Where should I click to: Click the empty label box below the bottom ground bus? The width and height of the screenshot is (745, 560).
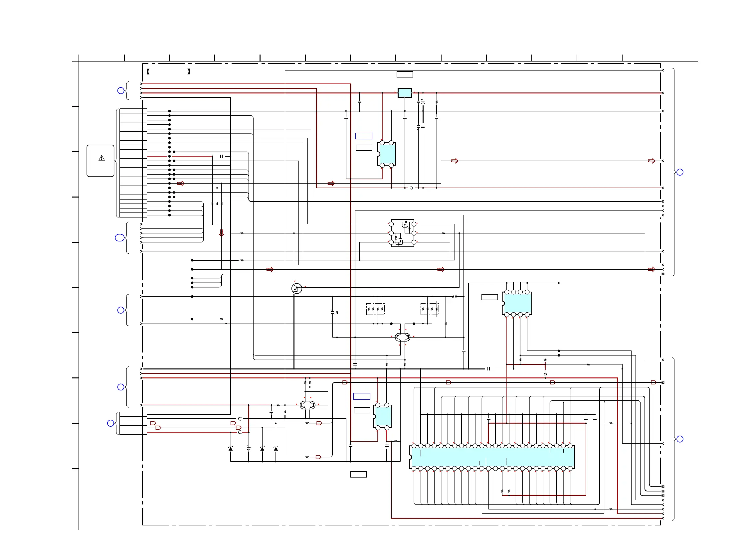[358, 474]
